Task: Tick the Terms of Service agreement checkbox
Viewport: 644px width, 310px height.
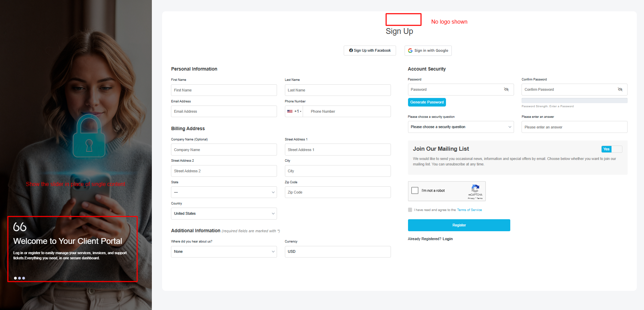Action: pos(410,210)
